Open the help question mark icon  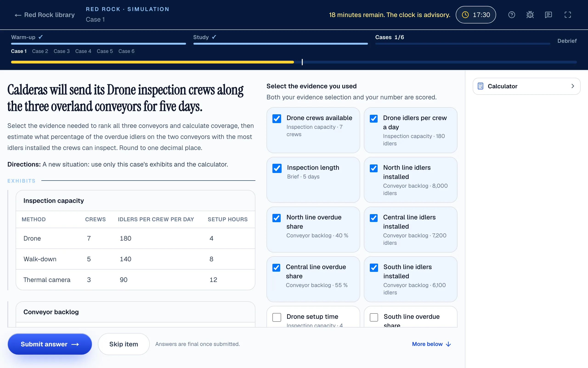click(x=512, y=15)
